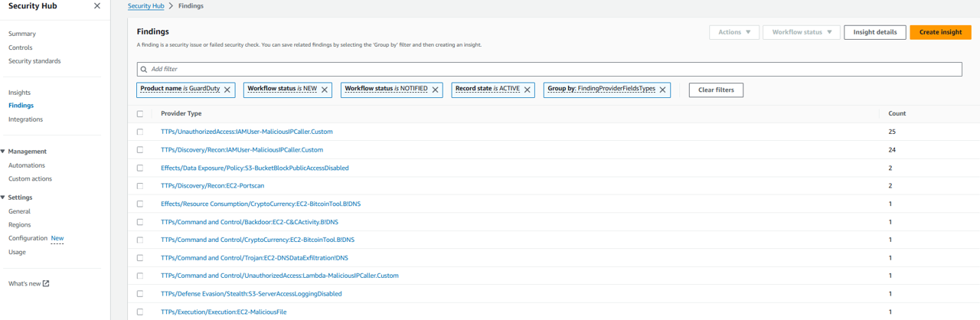Check the S3-BucketBlockPublicAccessDisabled row checkbox

[140, 168]
